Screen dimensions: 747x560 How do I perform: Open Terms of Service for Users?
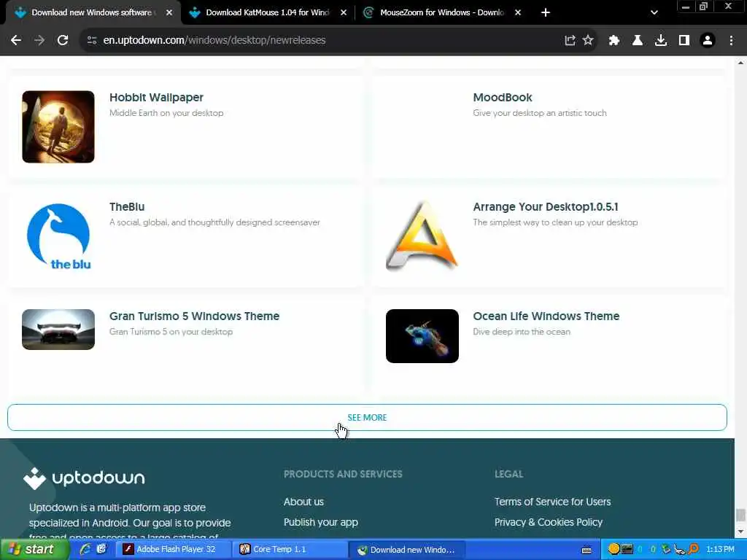[x=553, y=502]
